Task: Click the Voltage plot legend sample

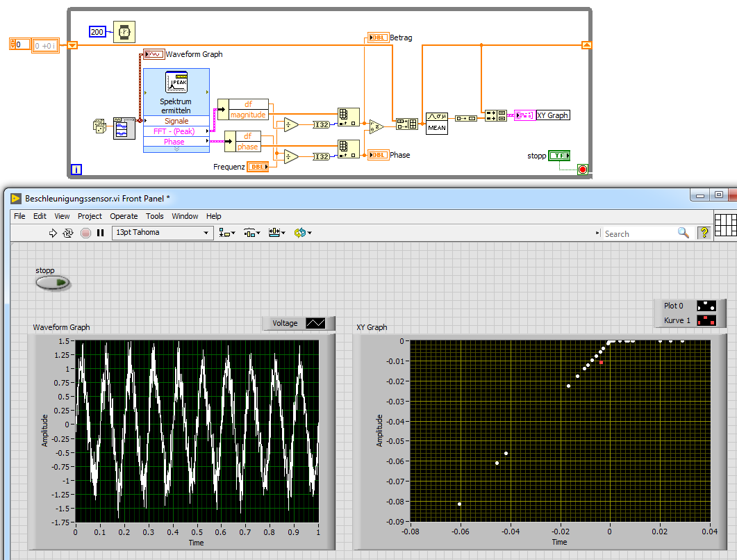Action: [x=315, y=323]
